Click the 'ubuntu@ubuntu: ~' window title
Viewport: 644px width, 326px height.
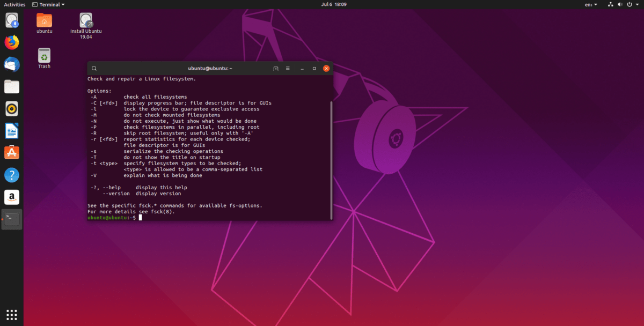[210, 69]
